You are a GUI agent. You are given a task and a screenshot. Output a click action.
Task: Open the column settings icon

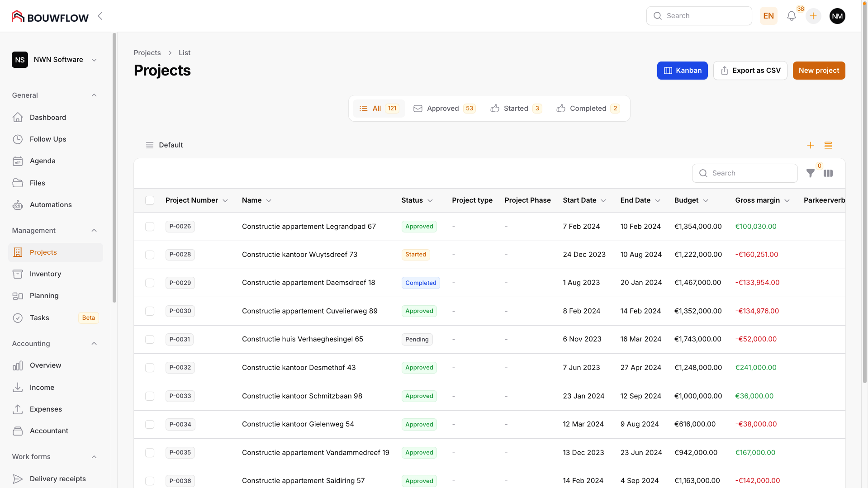829,173
